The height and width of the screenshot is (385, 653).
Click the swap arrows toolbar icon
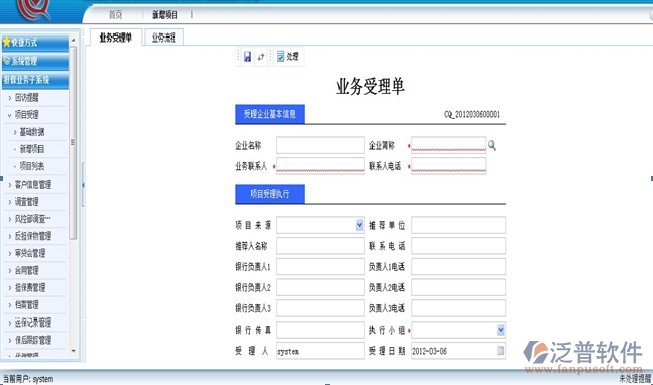tap(261, 57)
